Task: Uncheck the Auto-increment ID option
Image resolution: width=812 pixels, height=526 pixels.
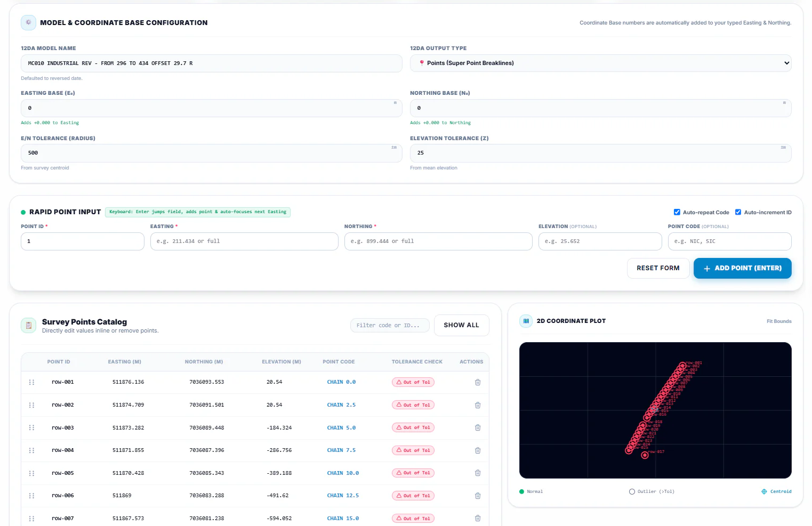Action: [x=738, y=212]
